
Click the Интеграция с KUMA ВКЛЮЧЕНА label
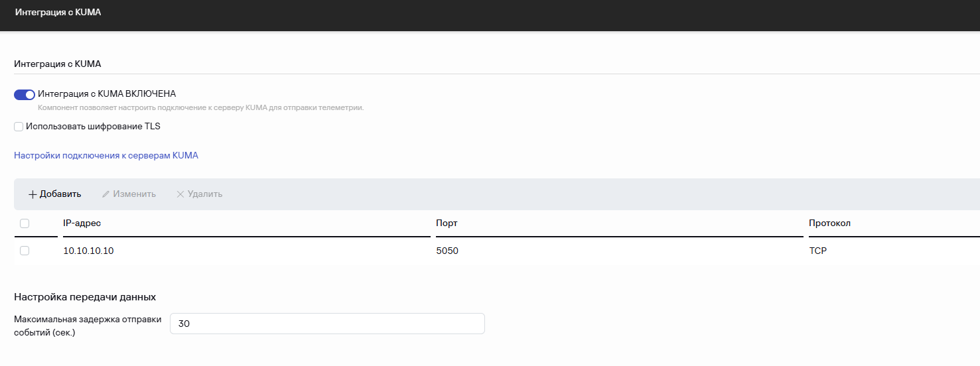[x=107, y=94]
